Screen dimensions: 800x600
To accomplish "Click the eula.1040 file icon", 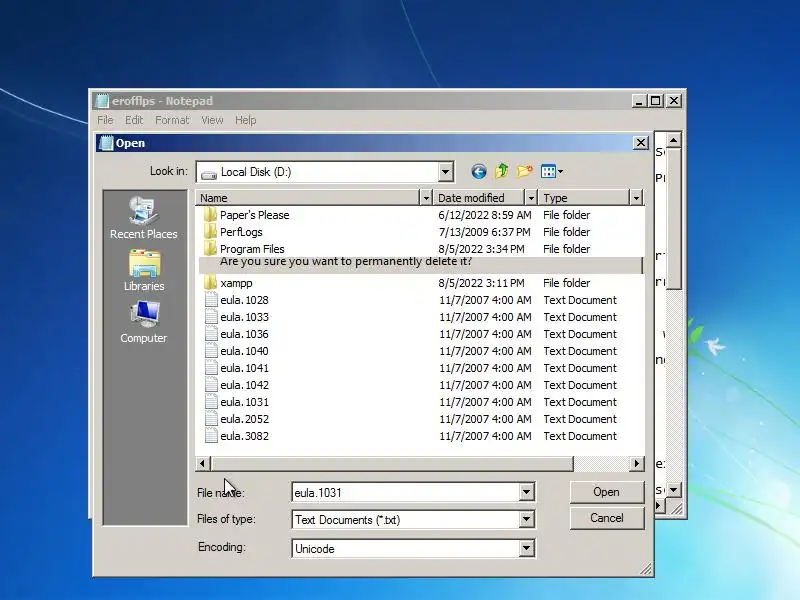I will point(211,351).
